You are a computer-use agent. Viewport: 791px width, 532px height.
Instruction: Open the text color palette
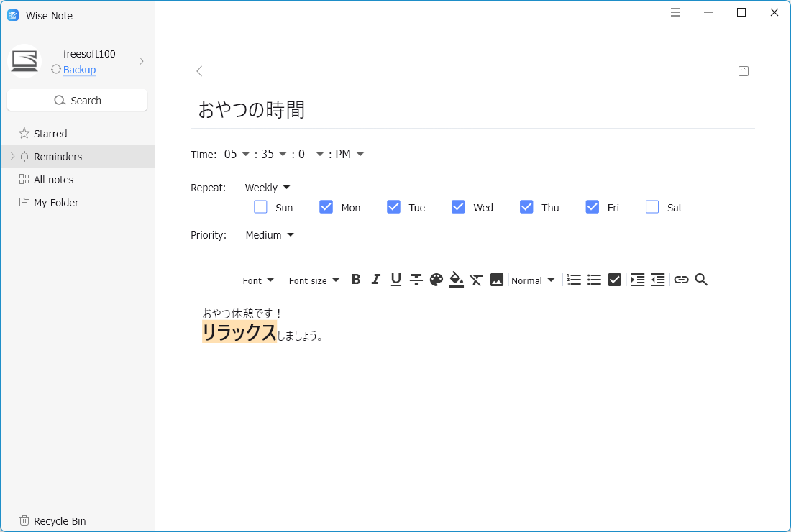coord(436,280)
